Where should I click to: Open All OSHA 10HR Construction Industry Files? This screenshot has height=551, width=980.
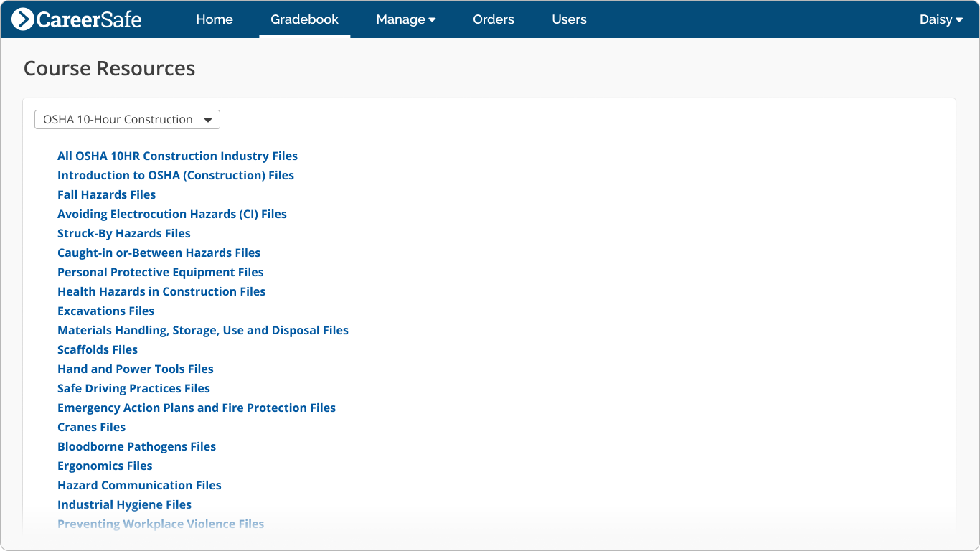(x=177, y=156)
